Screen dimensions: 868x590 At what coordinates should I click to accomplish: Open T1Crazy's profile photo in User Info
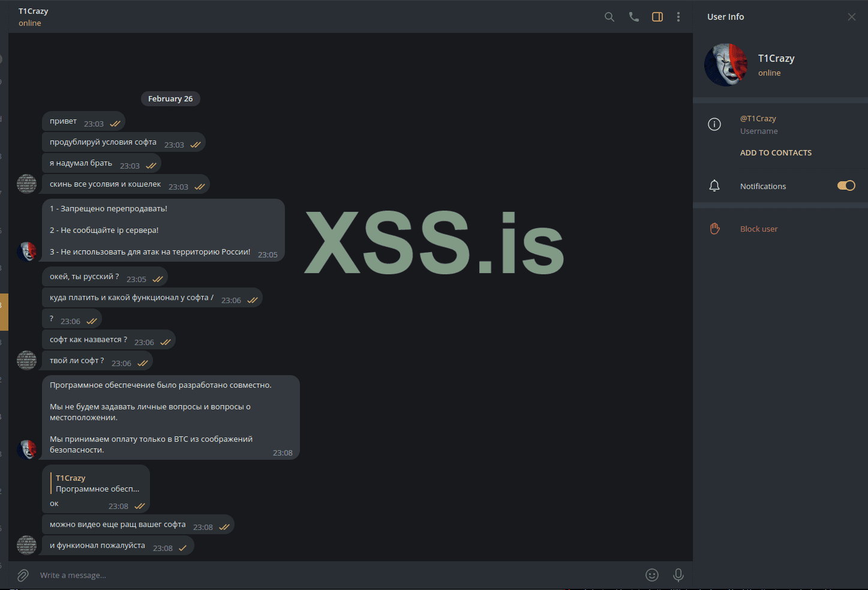point(726,65)
